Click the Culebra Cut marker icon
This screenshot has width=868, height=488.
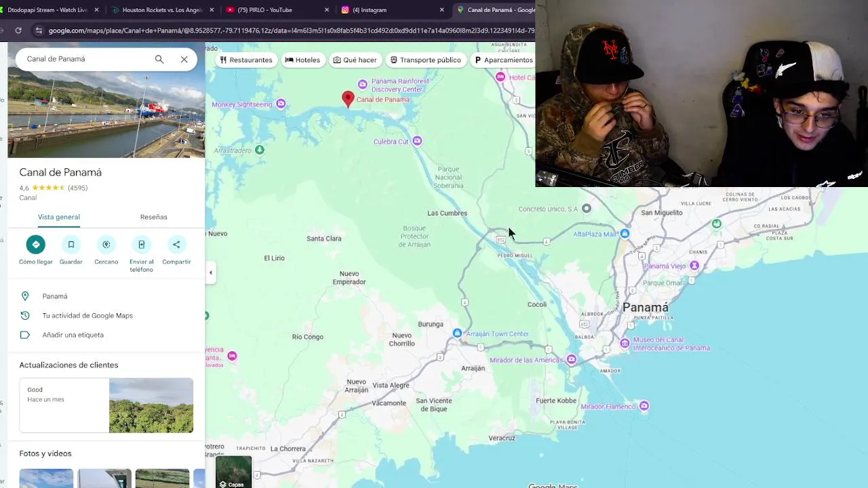(x=417, y=141)
